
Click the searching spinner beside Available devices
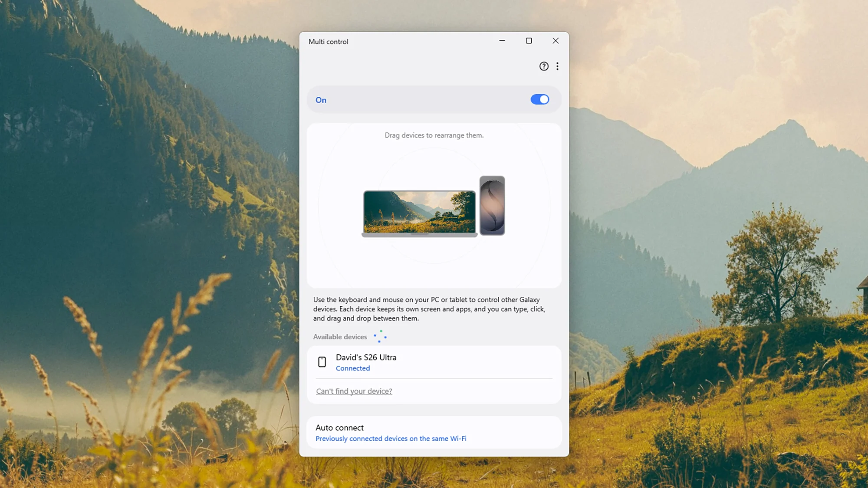click(x=380, y=337)
